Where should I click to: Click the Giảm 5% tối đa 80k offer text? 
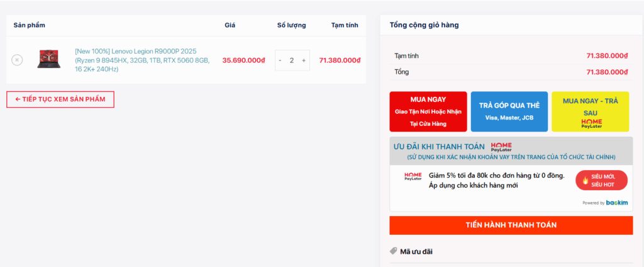[x=497, y=180]
